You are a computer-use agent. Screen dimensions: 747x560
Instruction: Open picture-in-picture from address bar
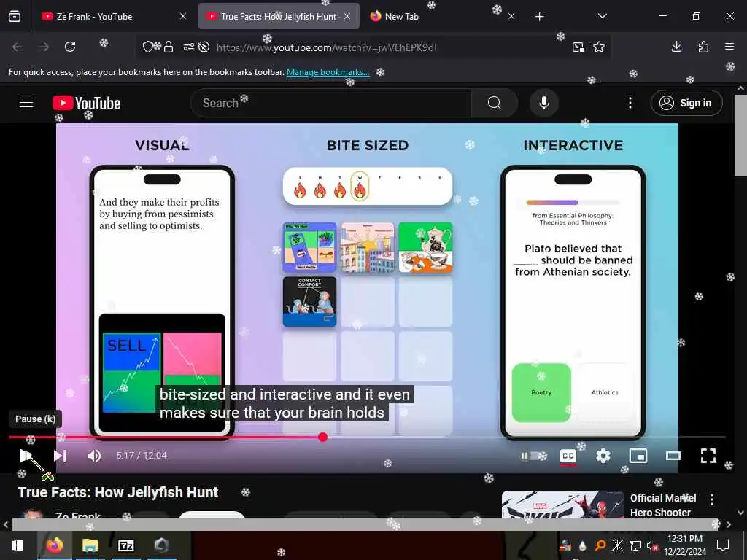tap(578, 47)
